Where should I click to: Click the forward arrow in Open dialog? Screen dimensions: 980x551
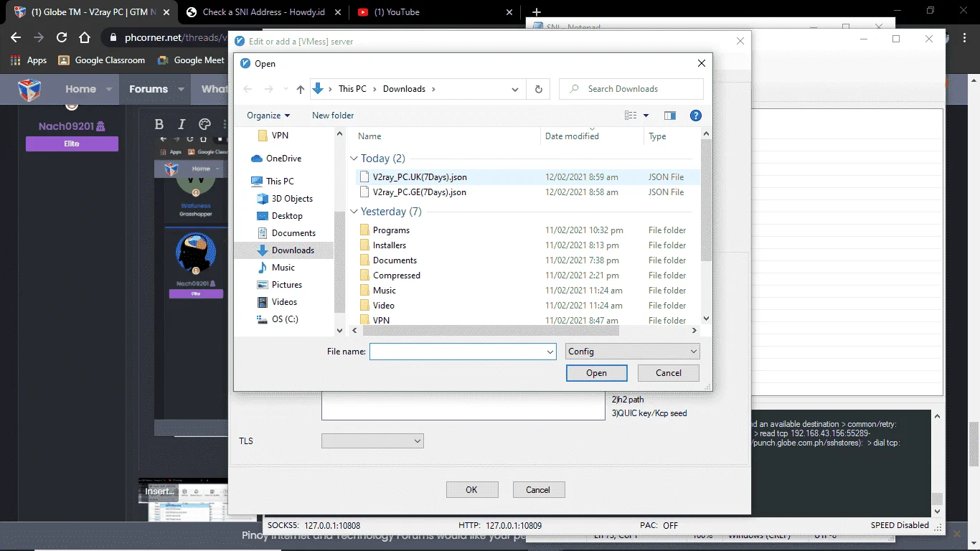269,89
